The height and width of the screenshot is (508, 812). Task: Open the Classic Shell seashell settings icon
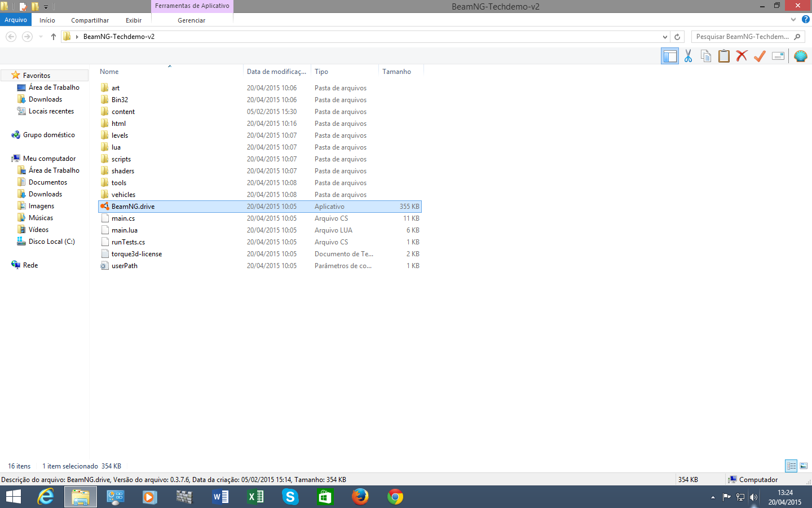[x=801, y=56]
